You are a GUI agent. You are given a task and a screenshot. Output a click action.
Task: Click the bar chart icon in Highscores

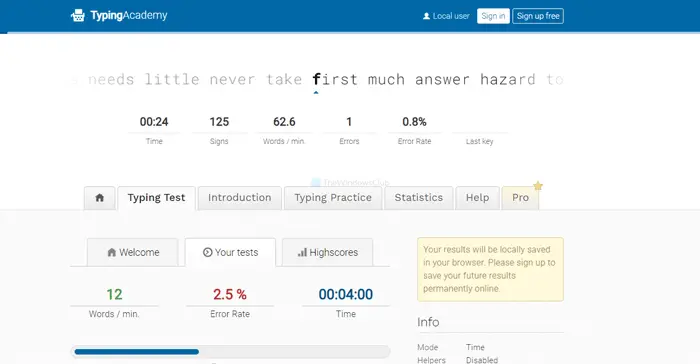click(x=302, y=252)
